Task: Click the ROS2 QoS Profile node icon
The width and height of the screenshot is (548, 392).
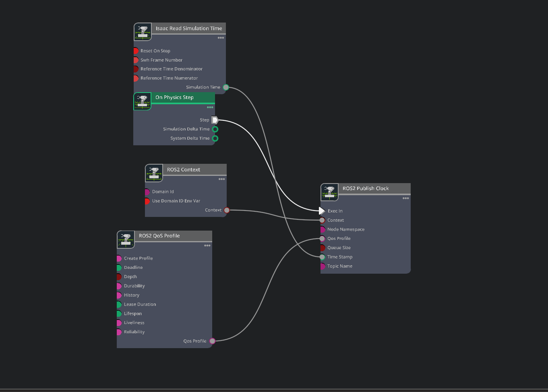Action: [126, 240]
